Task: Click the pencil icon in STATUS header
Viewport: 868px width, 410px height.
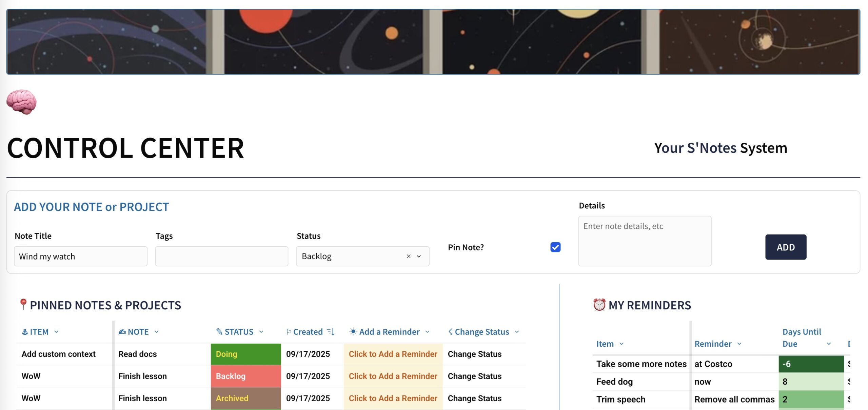Action: [219, 331]
